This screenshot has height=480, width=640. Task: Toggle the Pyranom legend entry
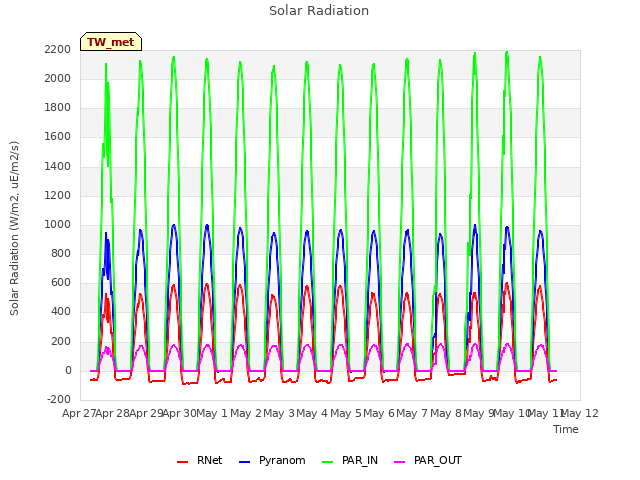pos(272,460)
